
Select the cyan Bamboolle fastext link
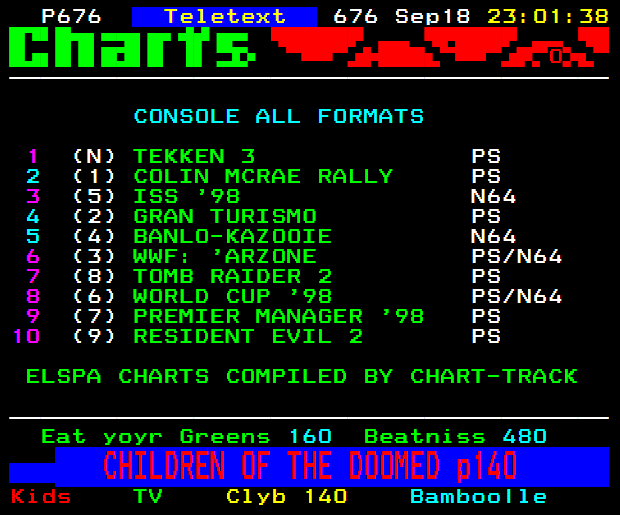[x=478, y=496]
